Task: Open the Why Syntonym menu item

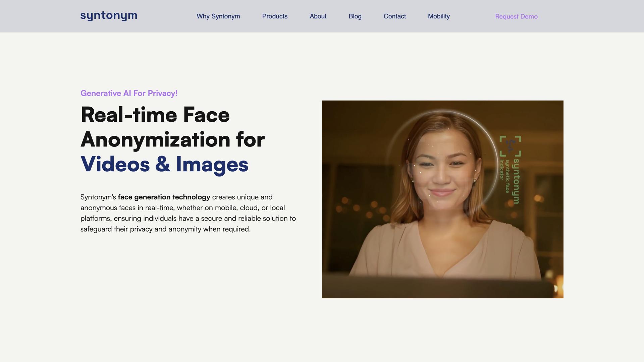Action: [x=218, y=16]
